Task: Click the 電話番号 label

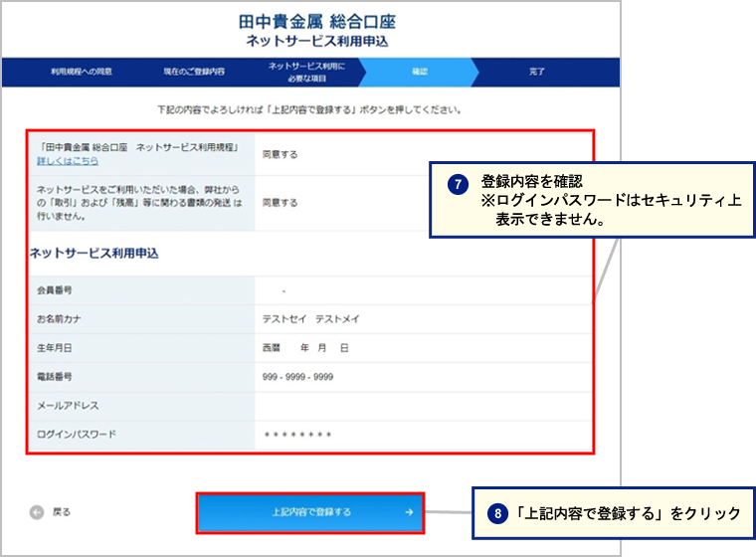Action: (55, 377)
